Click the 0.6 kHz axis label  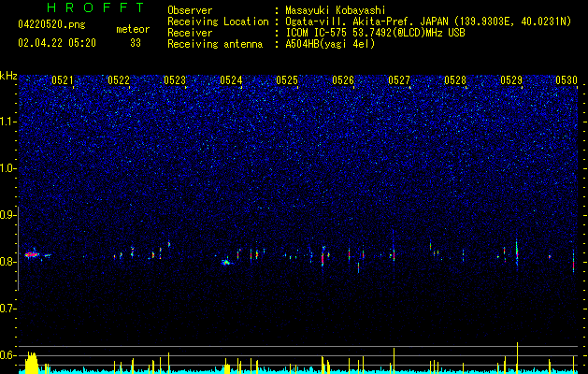(x=8, y=355)
